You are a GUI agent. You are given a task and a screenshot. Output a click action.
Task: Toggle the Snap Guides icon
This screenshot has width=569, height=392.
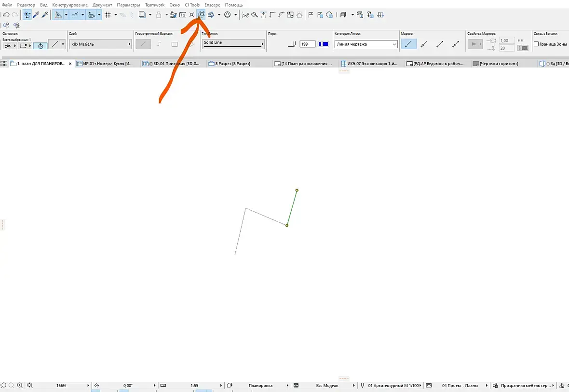75,15
